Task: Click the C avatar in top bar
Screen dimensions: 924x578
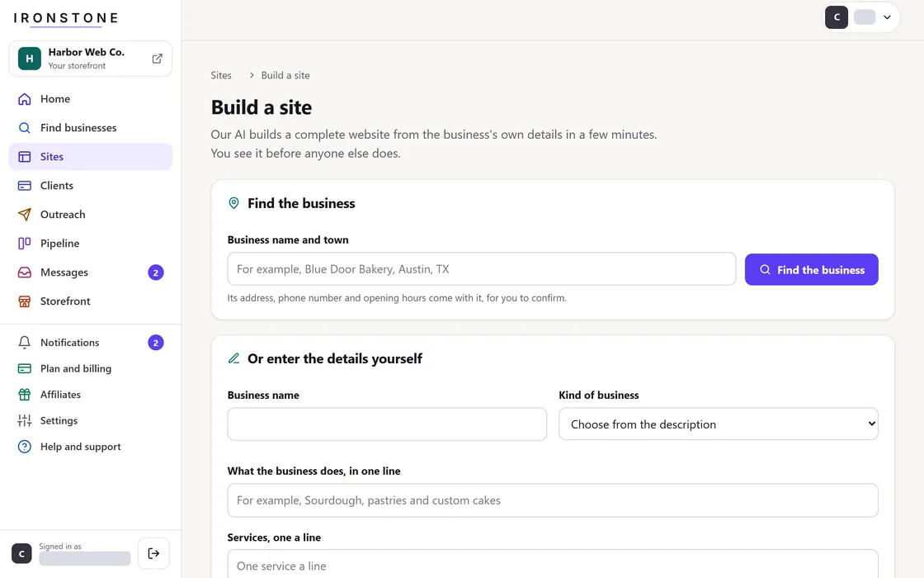Action: [837, 17]
